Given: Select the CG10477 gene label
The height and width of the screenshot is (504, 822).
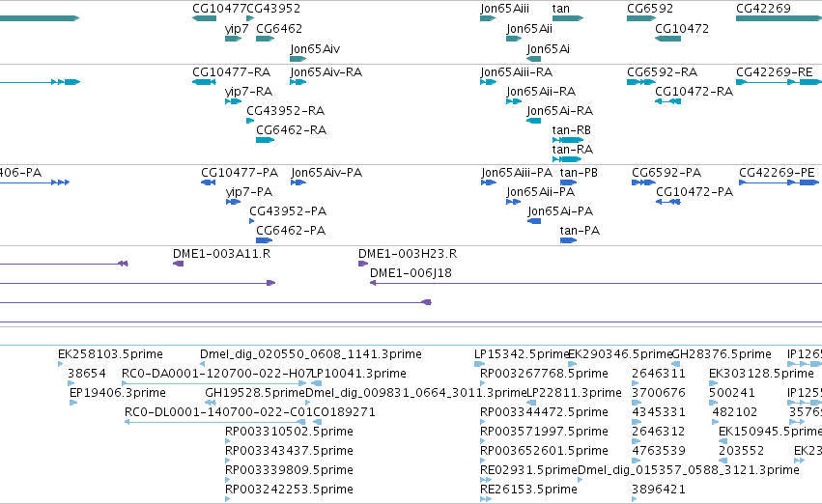Looking at the screenshot, I should 219,9.
